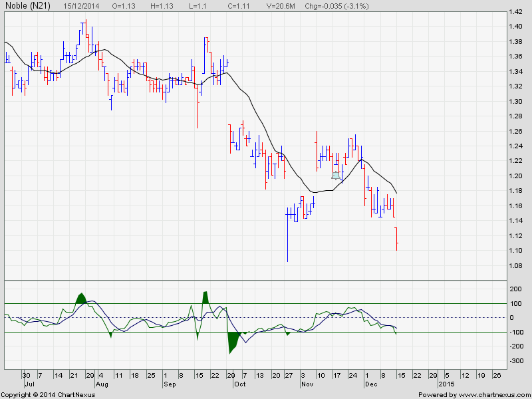The height and width of the screenshot is (399, 532).
Task: Click the 200 indicator axis label
Action: coord(517,289)
